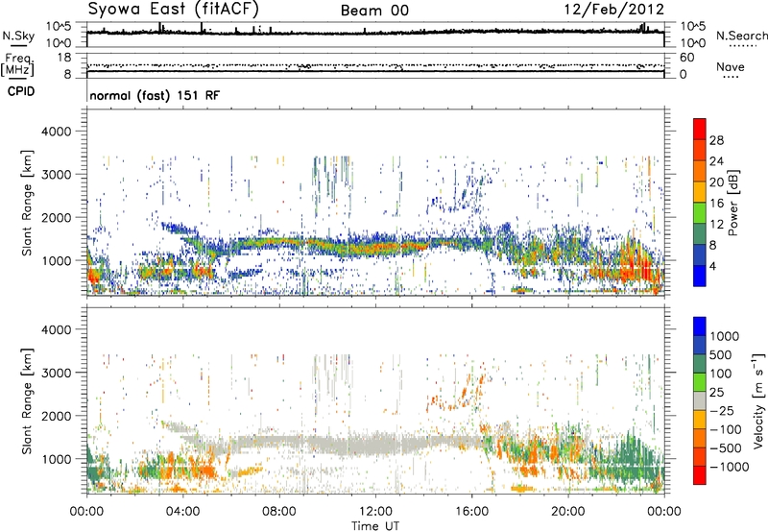The image size is (768, 532).
Task: Click the date '12/Feb/2012'
Action: coord(614,10)
